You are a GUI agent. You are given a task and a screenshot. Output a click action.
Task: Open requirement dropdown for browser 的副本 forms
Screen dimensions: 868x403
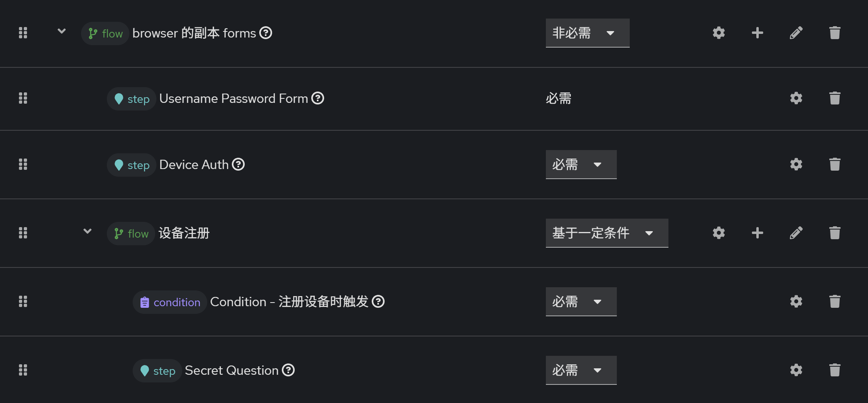tap(587, 33)
